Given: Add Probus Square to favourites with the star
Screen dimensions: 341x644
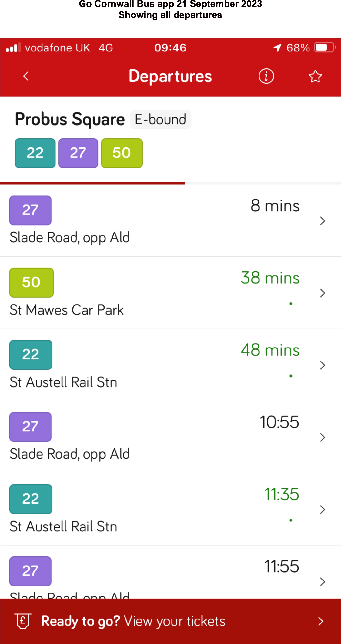Looking at the screenshot, I should pos(315,76).
